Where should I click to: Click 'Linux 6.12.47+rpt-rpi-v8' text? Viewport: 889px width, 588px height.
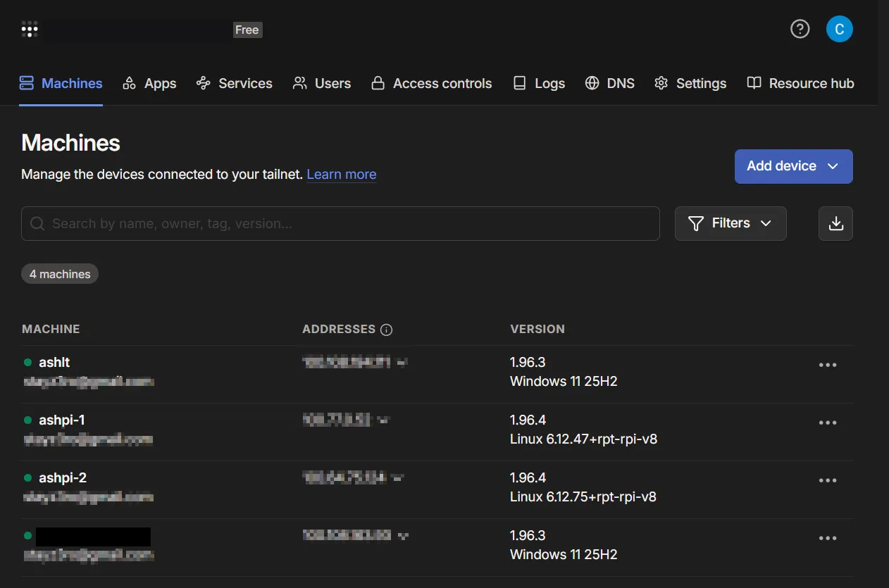583,439
